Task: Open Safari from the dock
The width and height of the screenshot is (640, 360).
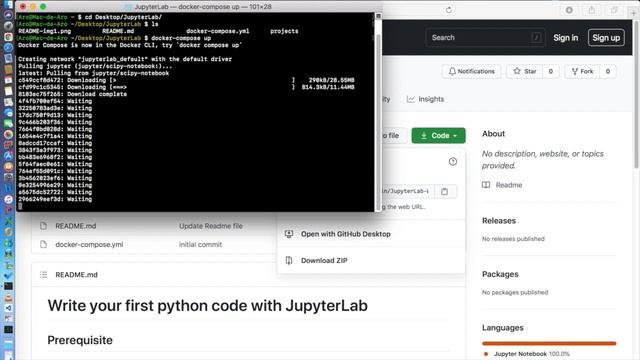Action: click(8, 47)
